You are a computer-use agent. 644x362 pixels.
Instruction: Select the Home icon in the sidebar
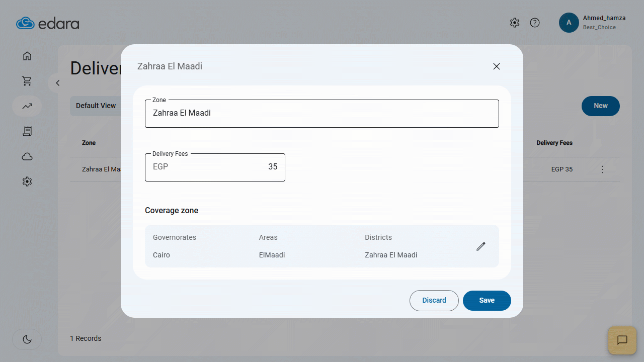point(27,56)
